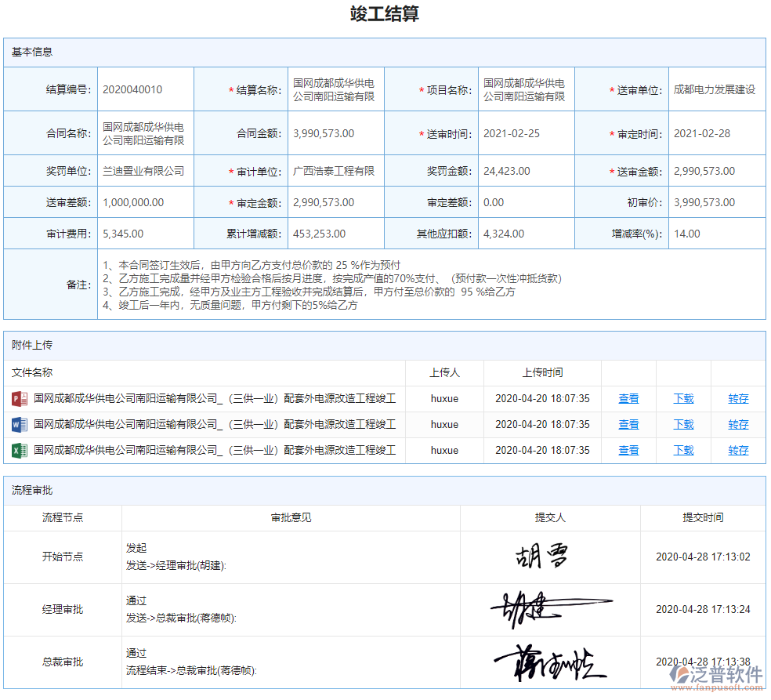The height and width of the screenshot is (700, 771).
Task: Click the 泛普软件 watermark logo
Action: tap(718, 676)
